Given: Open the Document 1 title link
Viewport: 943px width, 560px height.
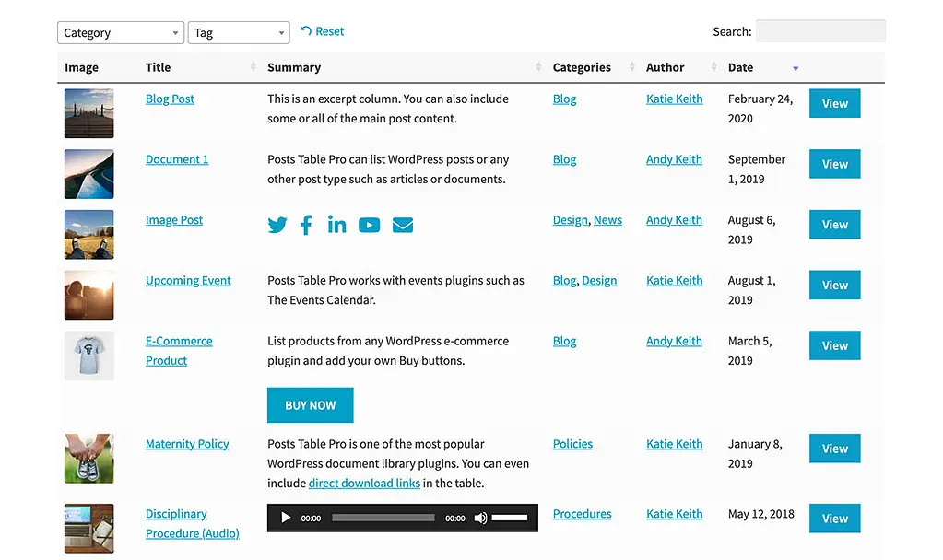Looking at the screenshot, I should [177, 159].
